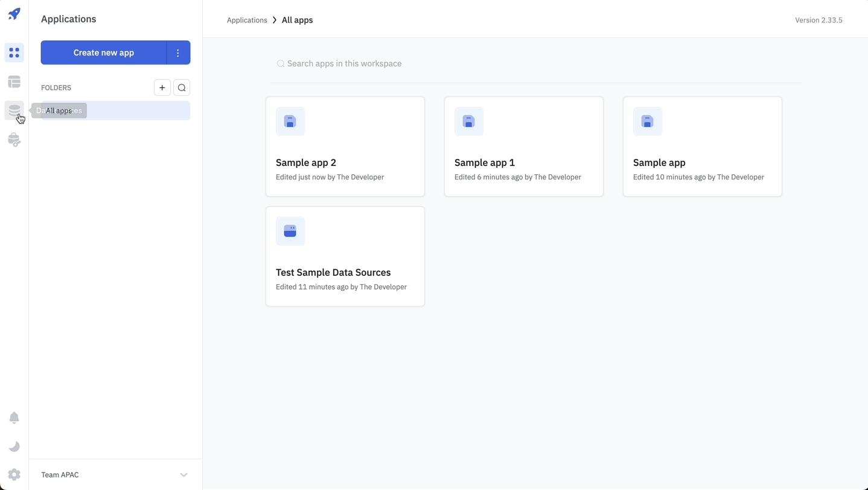Add a new folder with plus icon
Screen dimensions: 868x490
pyautogui.click(x=162, y=87)
